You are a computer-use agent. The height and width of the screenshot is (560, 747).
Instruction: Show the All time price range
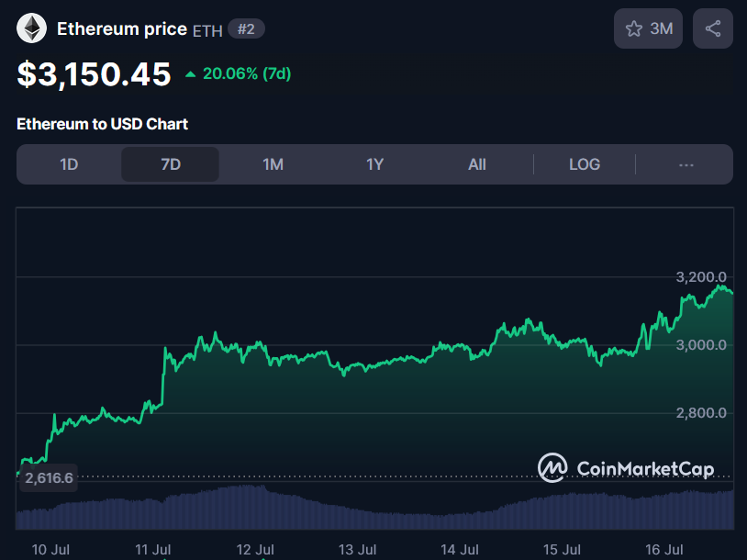(x=477, y=164)
